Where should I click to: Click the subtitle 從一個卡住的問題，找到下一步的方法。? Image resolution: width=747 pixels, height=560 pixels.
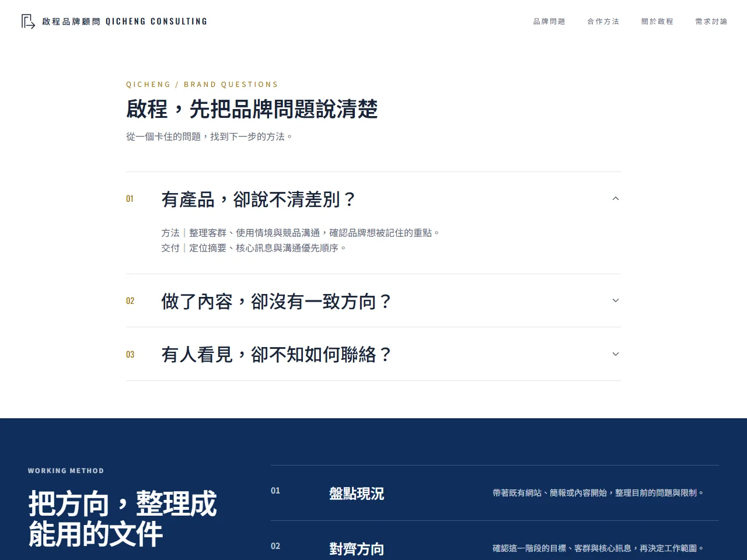click(210, 136)
